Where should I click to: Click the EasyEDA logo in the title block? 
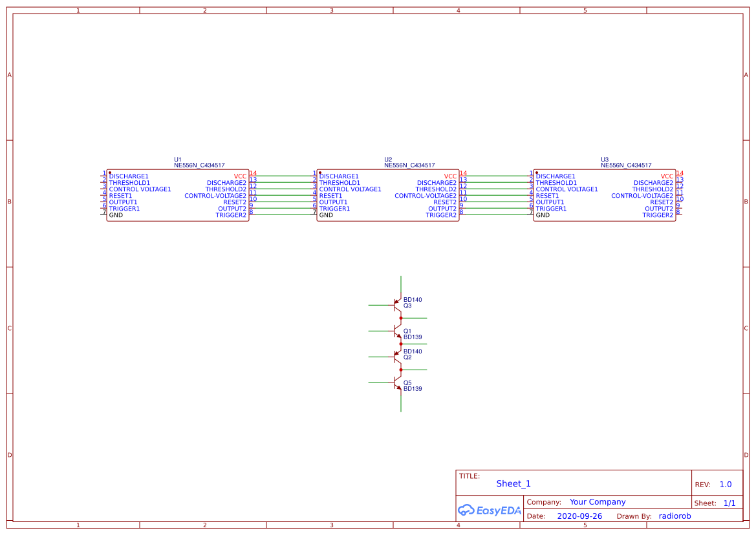coord(489,510)
